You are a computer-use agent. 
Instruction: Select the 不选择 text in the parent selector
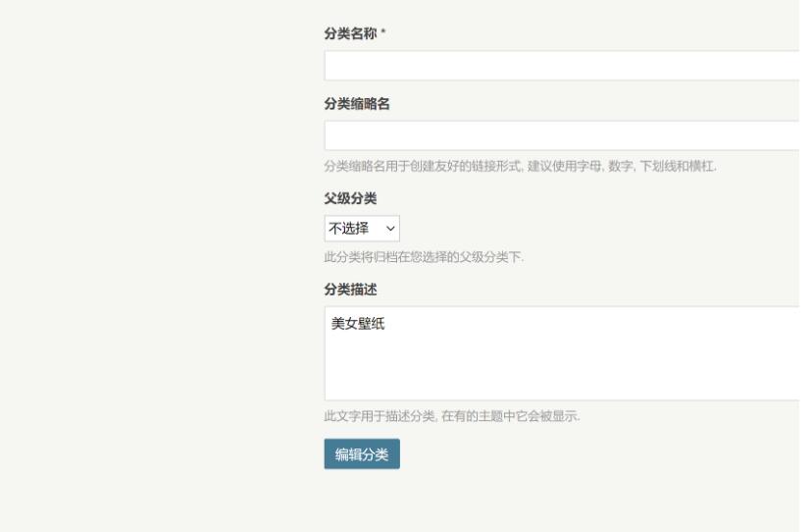click(348, 229)
